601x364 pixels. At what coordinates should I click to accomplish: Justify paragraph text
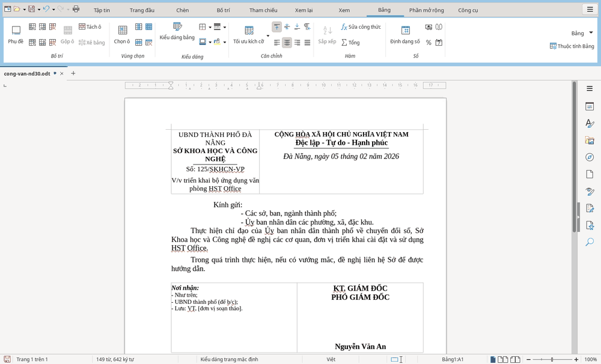(307, 43)
